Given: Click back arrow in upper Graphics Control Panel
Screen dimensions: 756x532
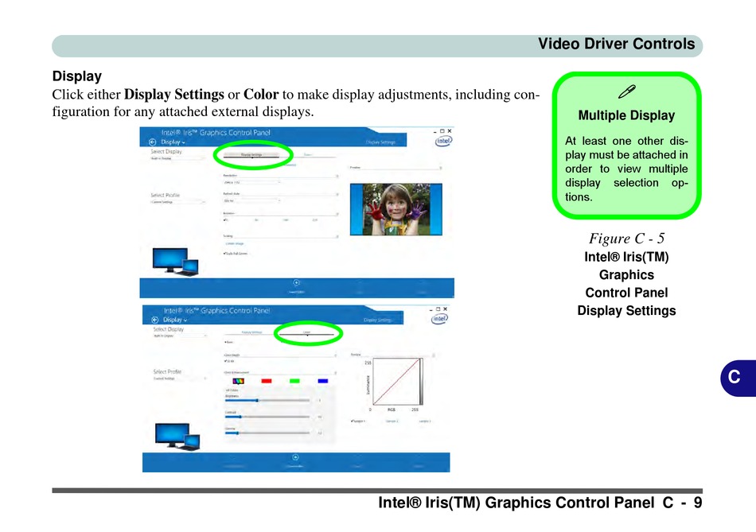Looking at the screenshot, I should click(x=152, y=142).
